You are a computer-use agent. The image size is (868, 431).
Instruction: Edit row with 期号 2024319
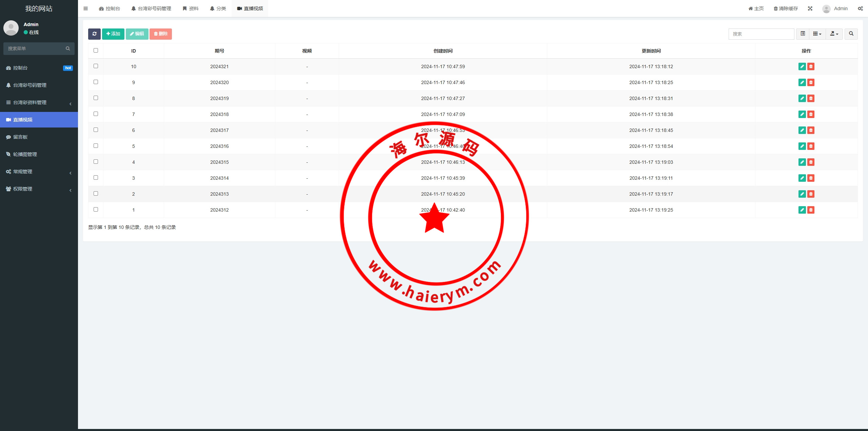click(x=802, y=98)
